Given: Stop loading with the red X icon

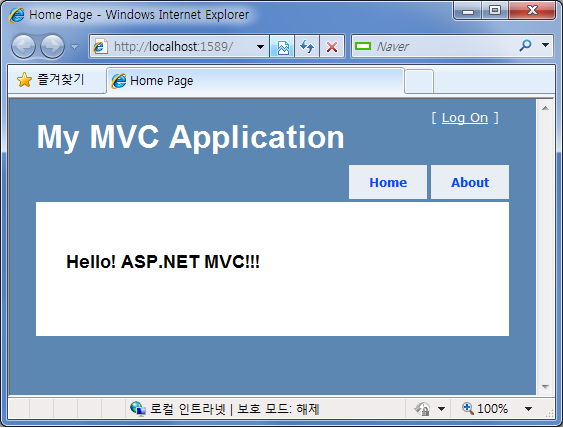Looking at the screenshot, I should pyautogui.click(x=332, y=47).
